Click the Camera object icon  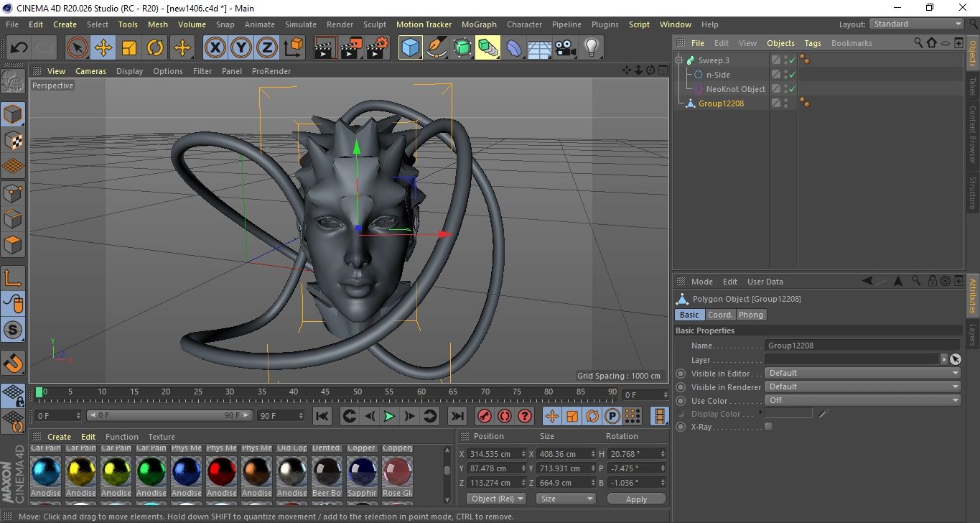tap(565, 48)
